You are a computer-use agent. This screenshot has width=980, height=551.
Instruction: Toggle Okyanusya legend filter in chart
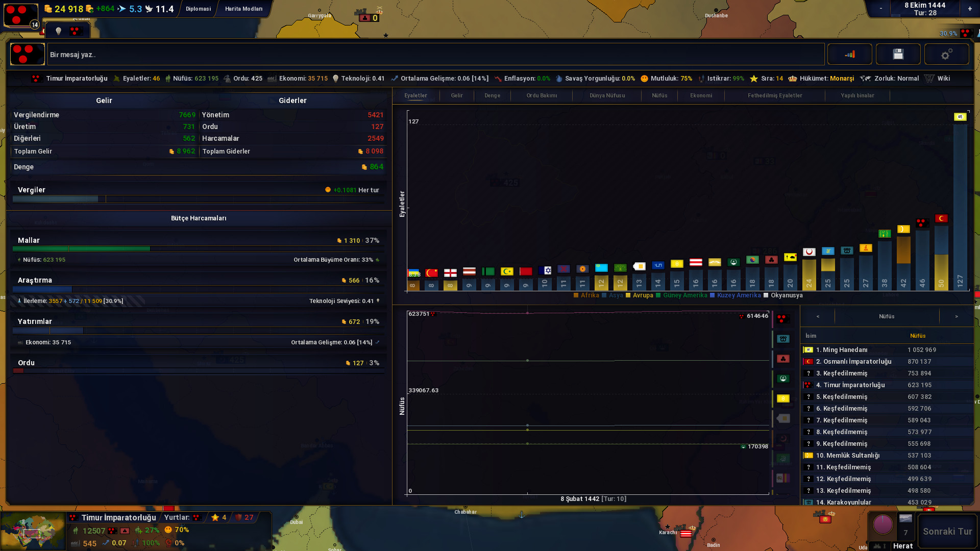point(783,295)
